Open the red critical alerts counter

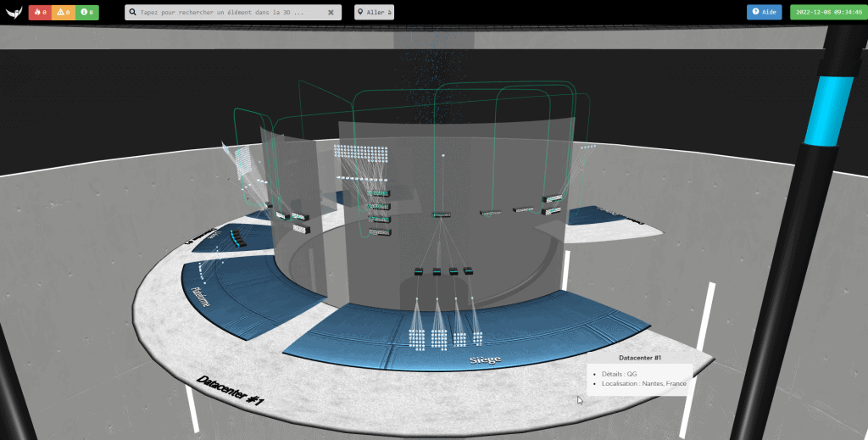point(39,12)
